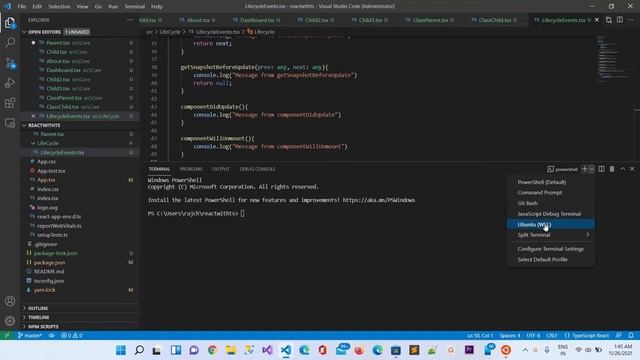
Task: Open the Accounts menu icon
Action: pyautogui.click(x=10, y=301)
